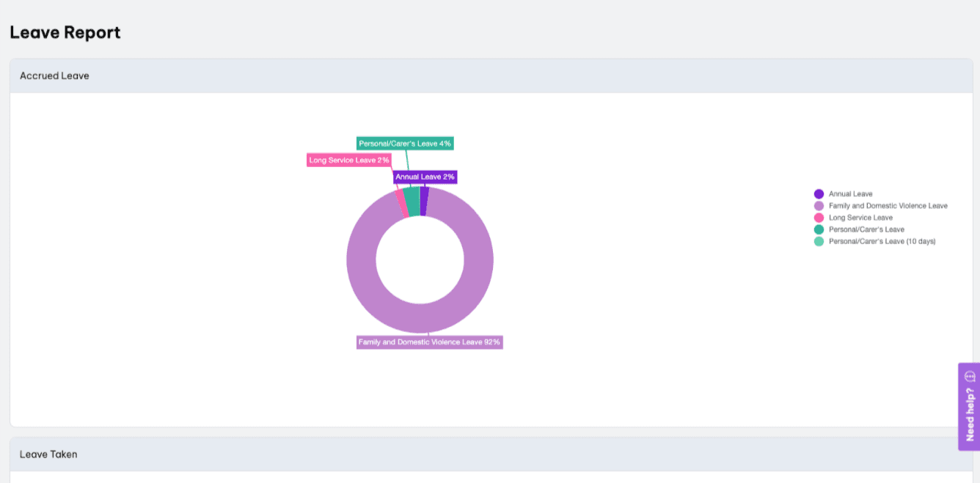Click the Long Service Leave 2% label

pyautogui.click(x=348, y=160)
